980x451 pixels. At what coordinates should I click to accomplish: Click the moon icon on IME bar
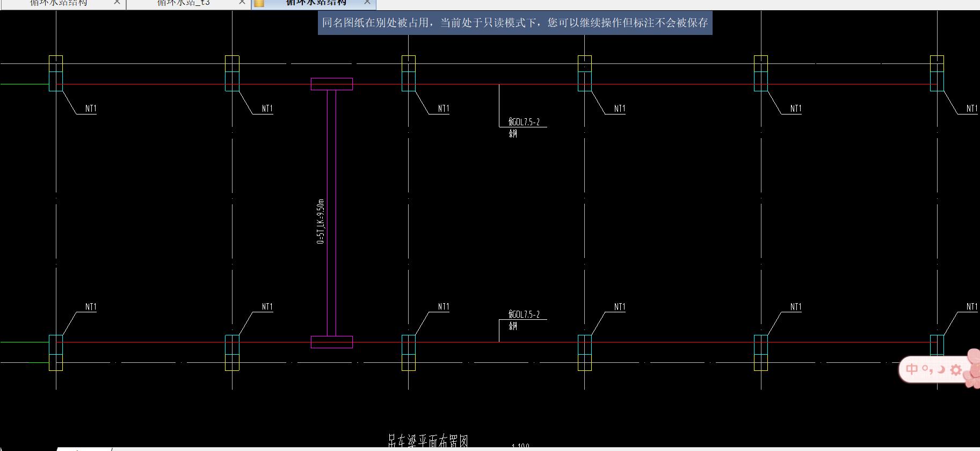pyautogui.click(x=941, y=369)
